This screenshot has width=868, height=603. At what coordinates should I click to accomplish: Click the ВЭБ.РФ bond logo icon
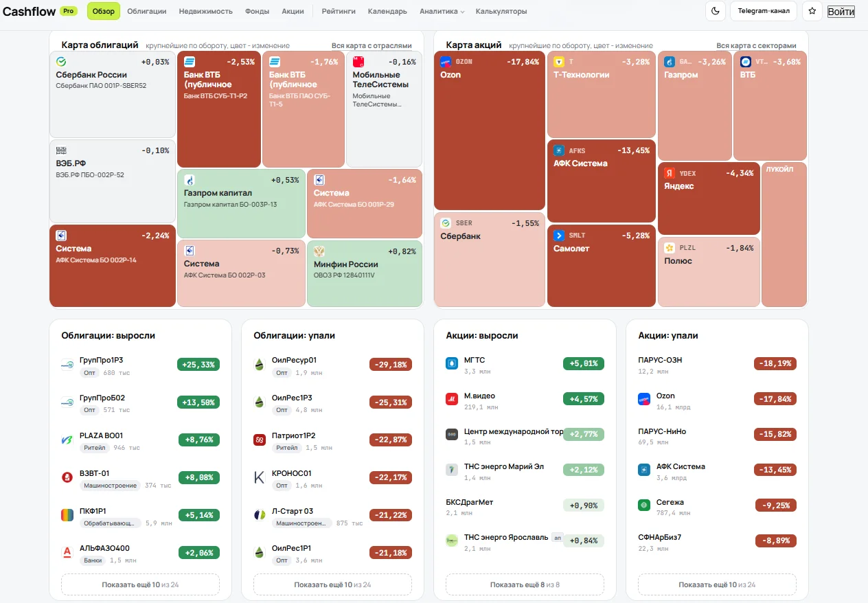61,150
